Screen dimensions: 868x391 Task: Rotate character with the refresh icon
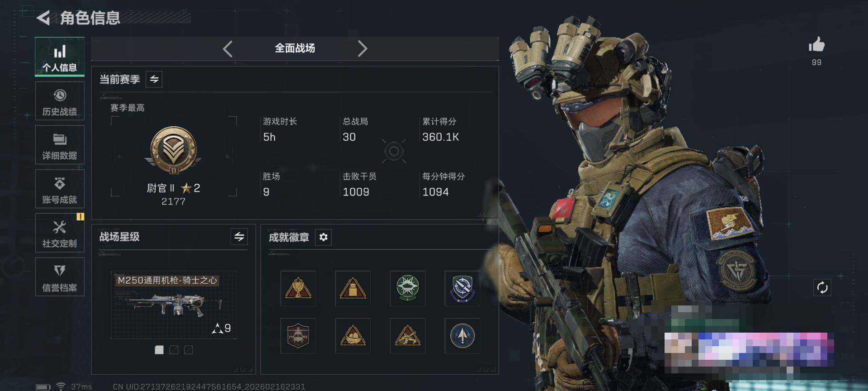[x=822, y=287]
